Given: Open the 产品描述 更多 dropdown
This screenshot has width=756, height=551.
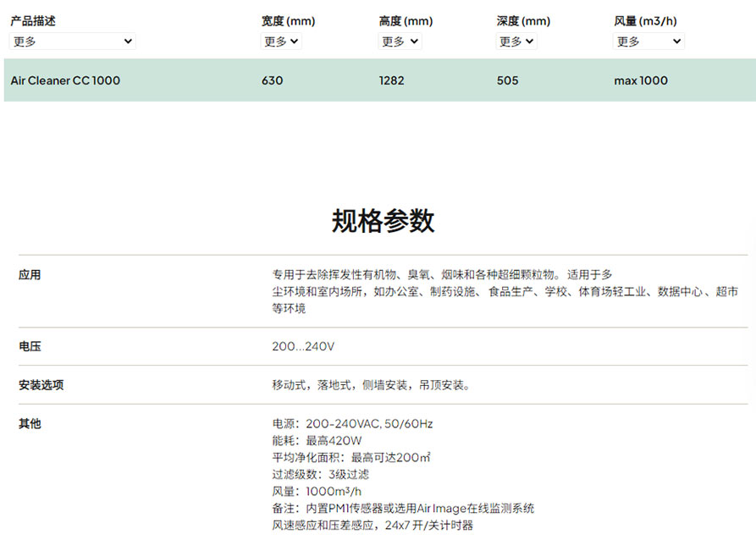Looking at the screenshot, I should (72, 41).
